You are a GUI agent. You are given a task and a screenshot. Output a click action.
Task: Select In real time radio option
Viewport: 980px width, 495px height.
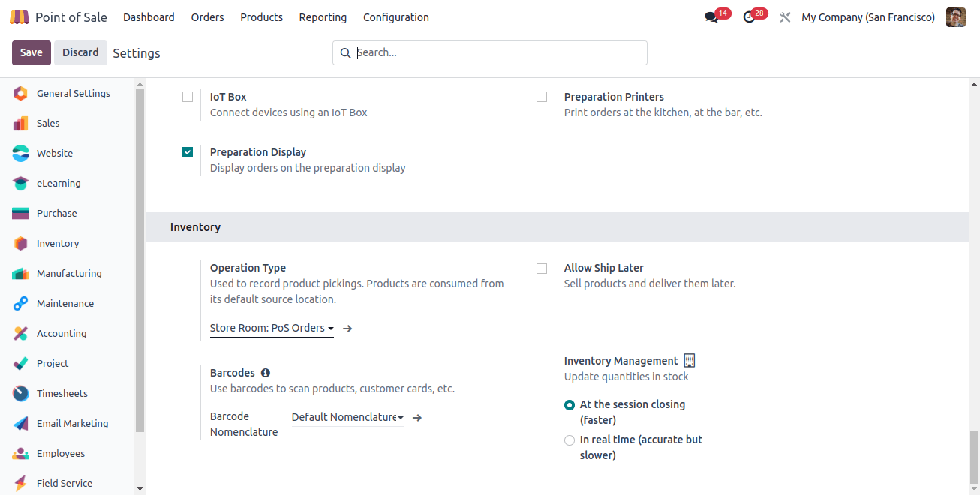tap(570, 440)
